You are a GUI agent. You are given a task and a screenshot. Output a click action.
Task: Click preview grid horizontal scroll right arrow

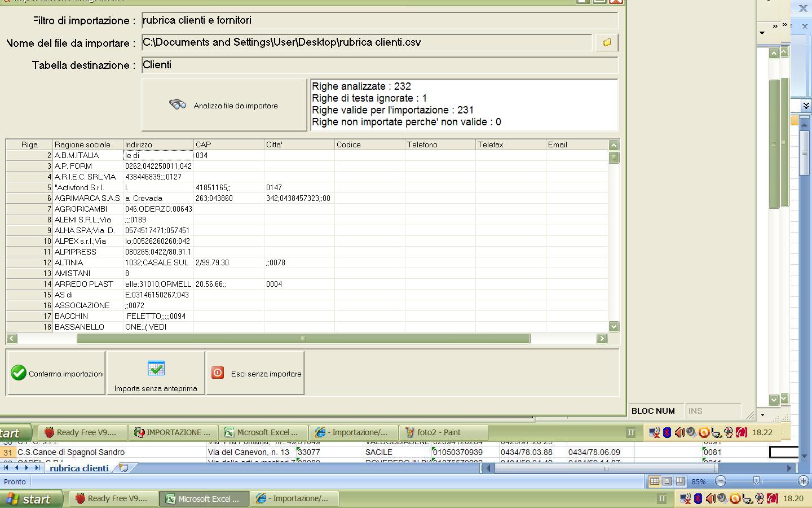602,338
